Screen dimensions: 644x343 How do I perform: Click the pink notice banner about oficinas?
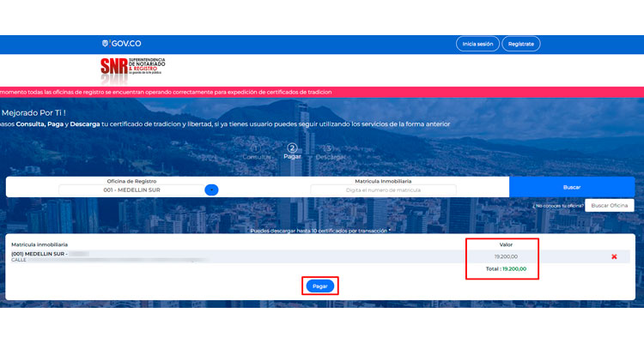pos(172,92)
